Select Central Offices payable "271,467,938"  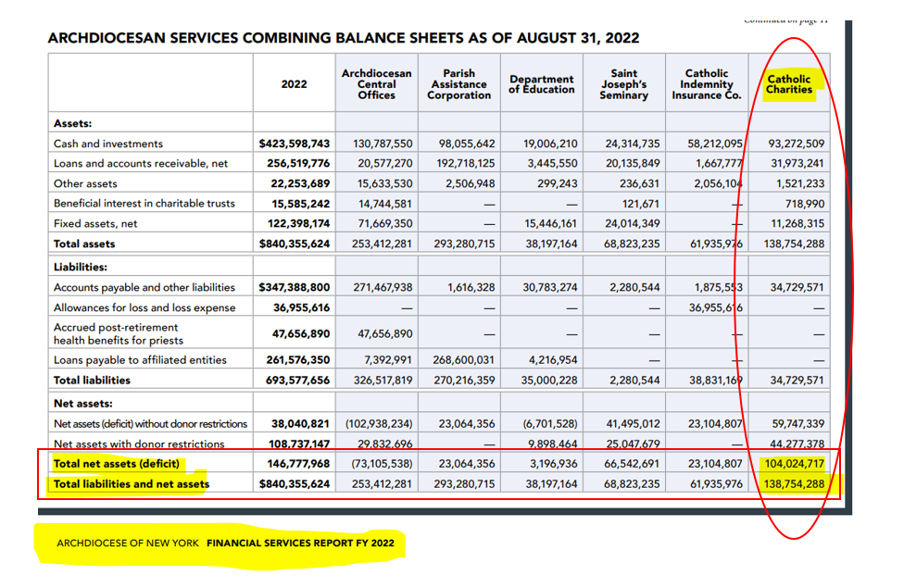tap(383, 287)
